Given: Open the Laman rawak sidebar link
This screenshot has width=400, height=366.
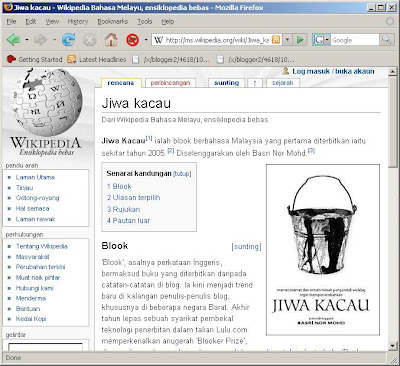Looking at the screenshot, I should point(35,219).
